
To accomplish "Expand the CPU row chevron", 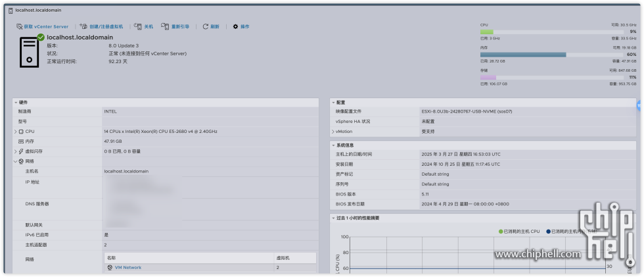I will [x=16, y=132].
